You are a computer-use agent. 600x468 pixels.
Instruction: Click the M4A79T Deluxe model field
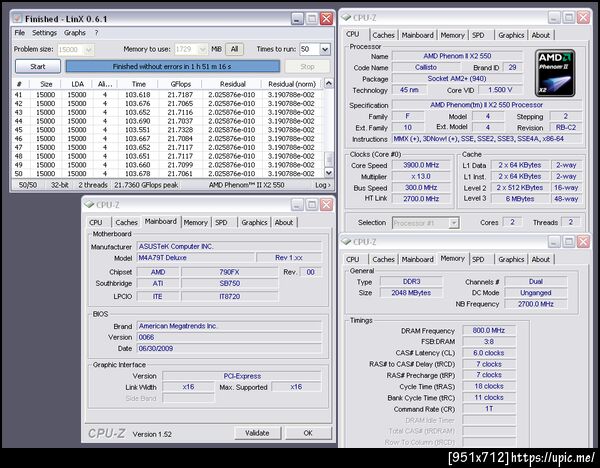pos(196,258)
